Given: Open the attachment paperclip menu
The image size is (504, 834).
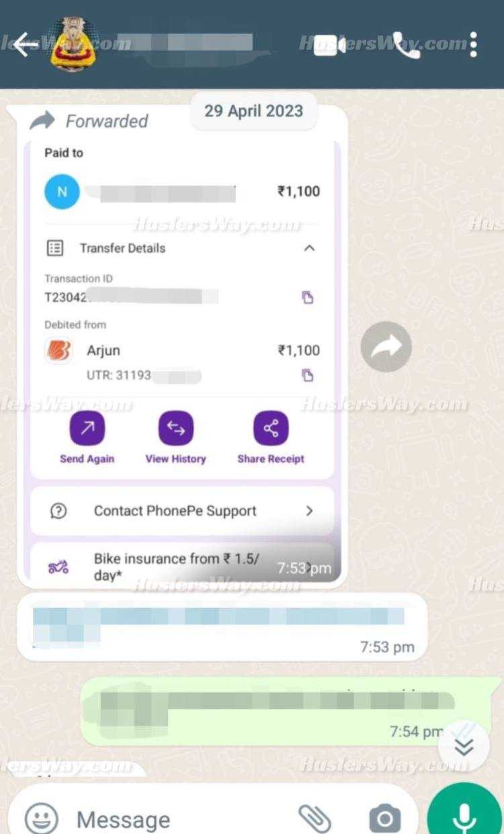Looking at the screenshot, I should point(315,818).
